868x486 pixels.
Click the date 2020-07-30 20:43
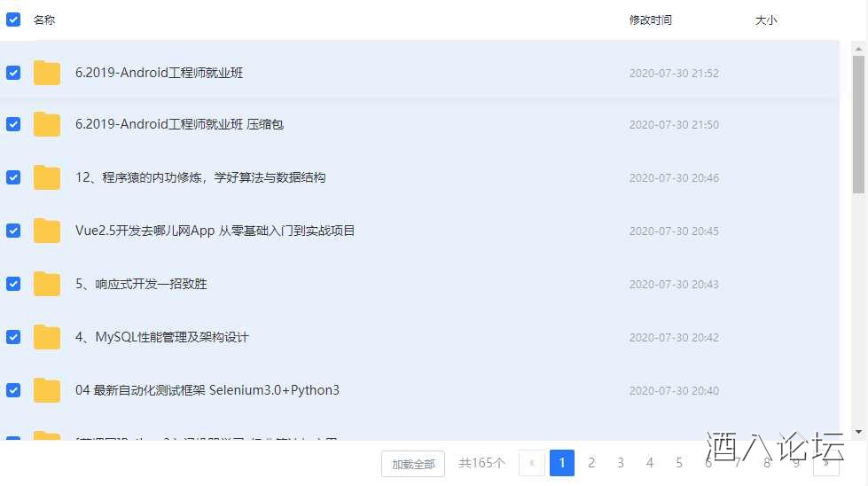pyautogui.click(x=674, y=284)
